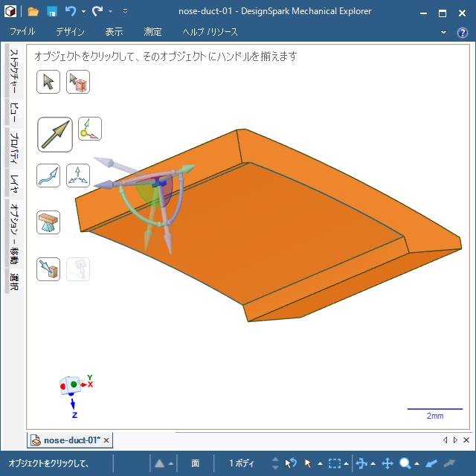Click the move-to-object tool guide icon
This screenshot has width=476, height=476.
coord(48,268)
